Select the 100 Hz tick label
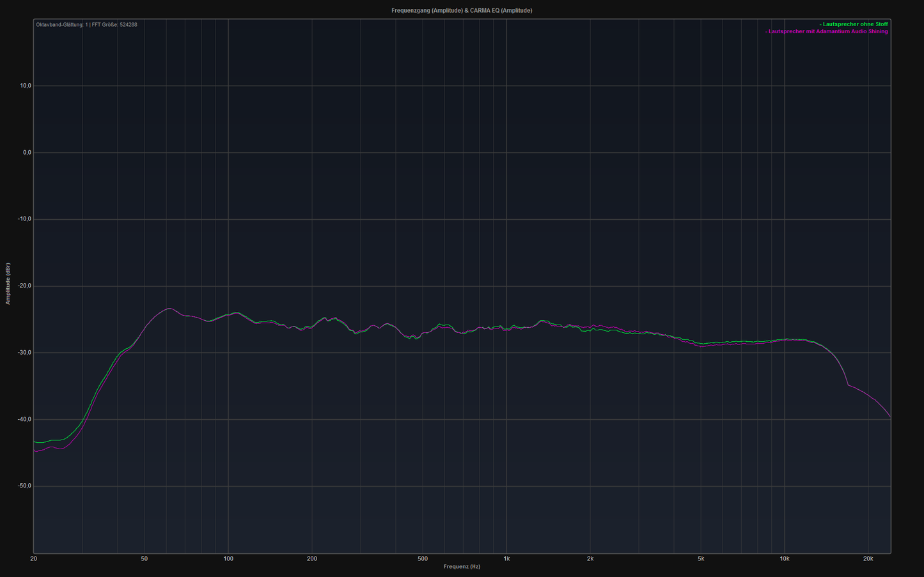Viewport: 924px width, 577px height. (228, 558)
